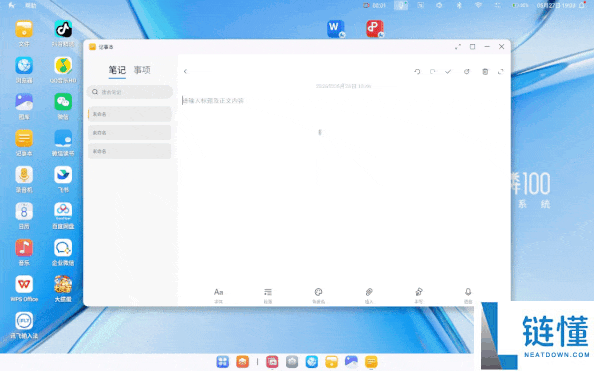This screenshot has width=594, height=371.
Task: Open Wi-Fi settings in status bar
Action: [478, 5]
